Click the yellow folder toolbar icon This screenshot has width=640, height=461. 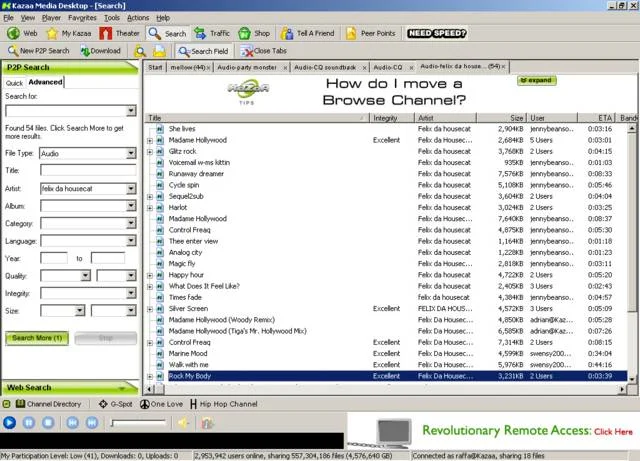coord(160,51)
